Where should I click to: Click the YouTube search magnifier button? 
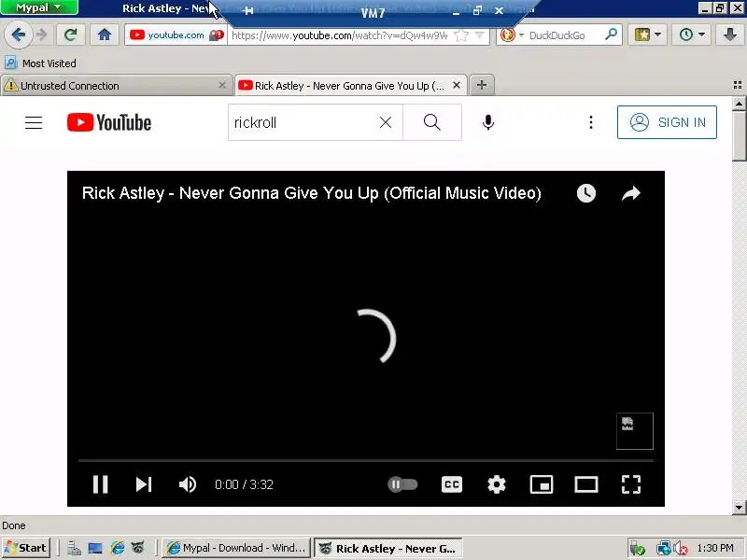click(x=432, y=122)
